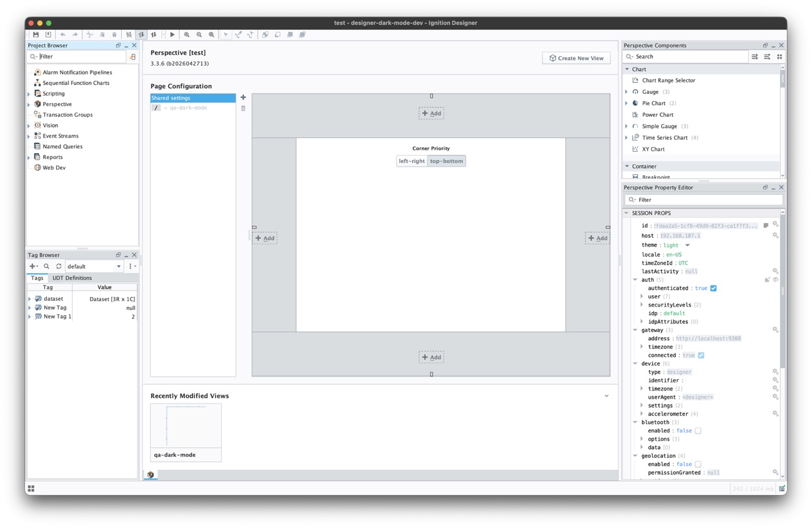Click the Paste clipboard toolbar icon

[114, 35]
